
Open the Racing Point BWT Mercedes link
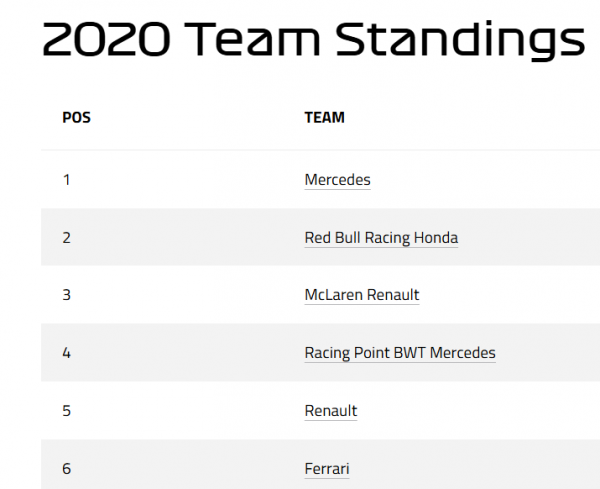coord(400,353)
